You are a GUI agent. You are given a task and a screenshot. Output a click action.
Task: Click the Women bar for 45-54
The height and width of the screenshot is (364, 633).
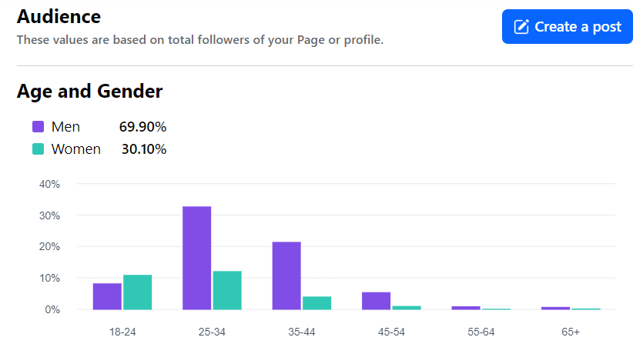tap(407, 307)
